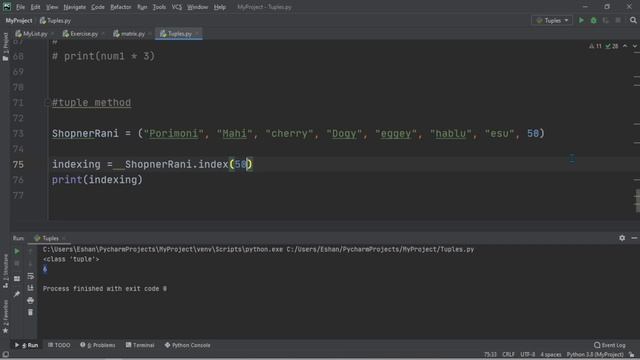Viewport: 640px width, 360px height.
Task: Jump to previous highlighted error arrow
Action: pyautogui.click(x=625, y=46)
